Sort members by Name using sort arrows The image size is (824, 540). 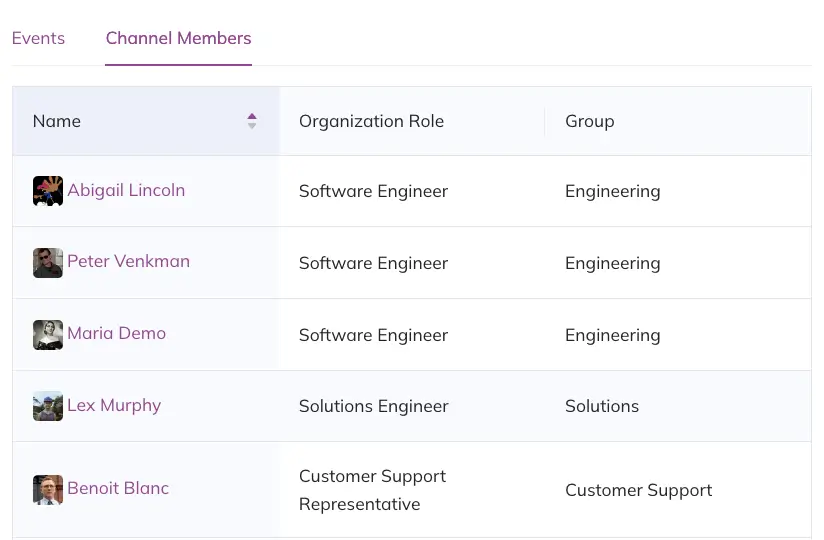pyautogui.click(x=252, y=121)
